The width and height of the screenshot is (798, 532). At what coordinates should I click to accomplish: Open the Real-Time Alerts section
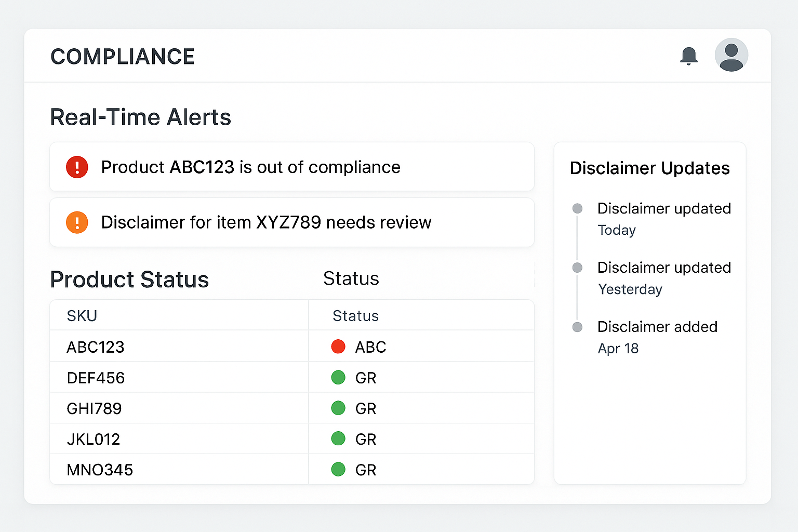tap(140, 117)
